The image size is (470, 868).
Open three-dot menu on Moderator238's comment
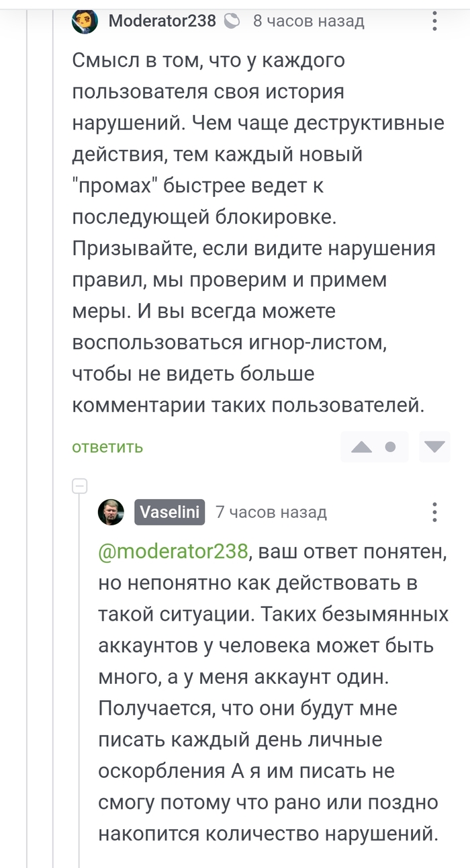click(x=435, y=21)
